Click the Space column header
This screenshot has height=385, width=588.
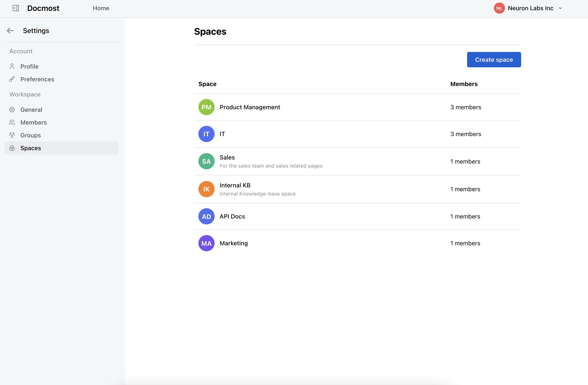click(207, 84)
